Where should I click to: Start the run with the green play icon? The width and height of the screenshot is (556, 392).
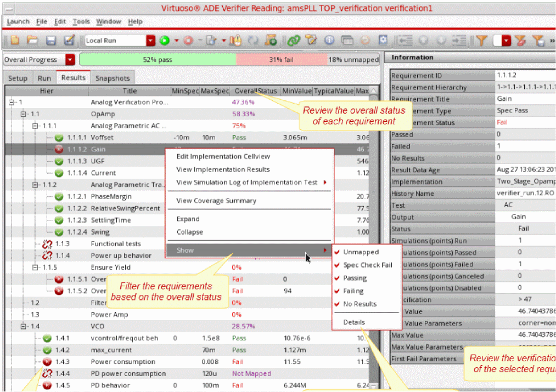point(165,41)
